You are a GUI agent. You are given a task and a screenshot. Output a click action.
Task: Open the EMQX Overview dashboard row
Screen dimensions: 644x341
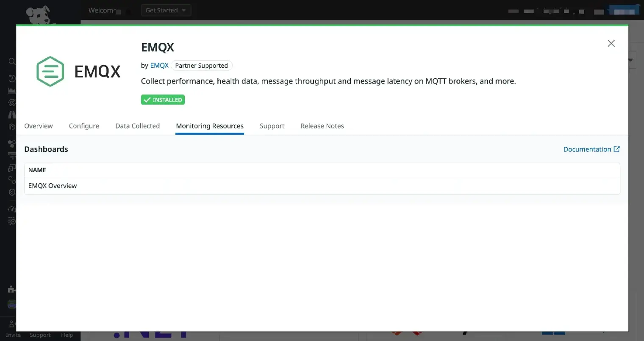(322, 186)
